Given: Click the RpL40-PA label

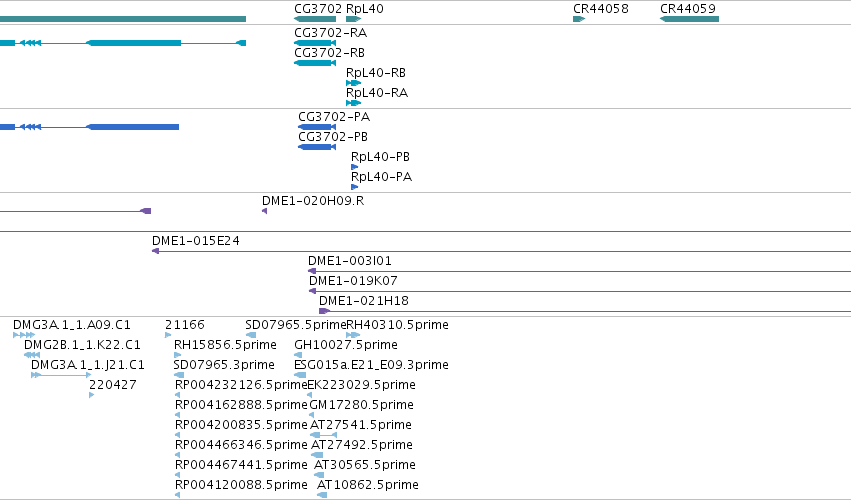Looking at the screenshot, I should point(382,177).
